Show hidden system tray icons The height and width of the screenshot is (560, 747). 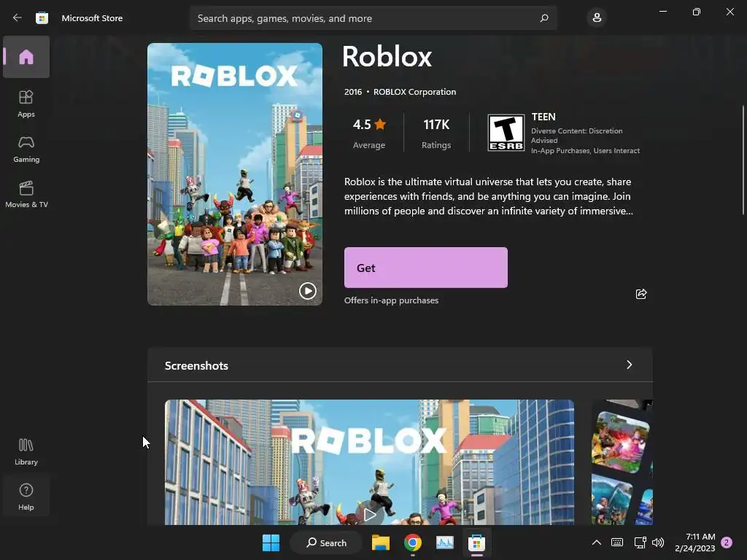[x=597, y=542]
